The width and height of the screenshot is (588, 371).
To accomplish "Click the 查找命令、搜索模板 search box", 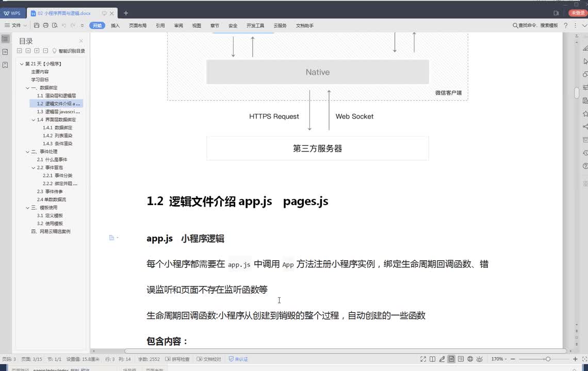I will (x=535, y=25).
